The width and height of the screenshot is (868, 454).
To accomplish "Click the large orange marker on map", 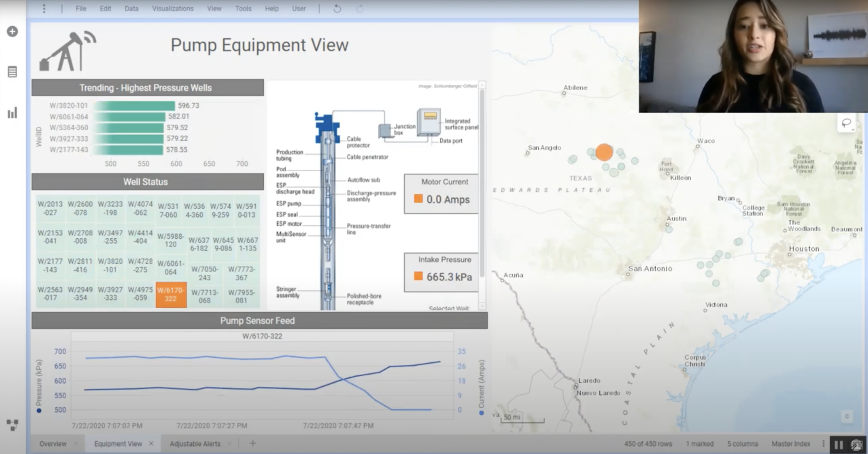I will [604, 152].
